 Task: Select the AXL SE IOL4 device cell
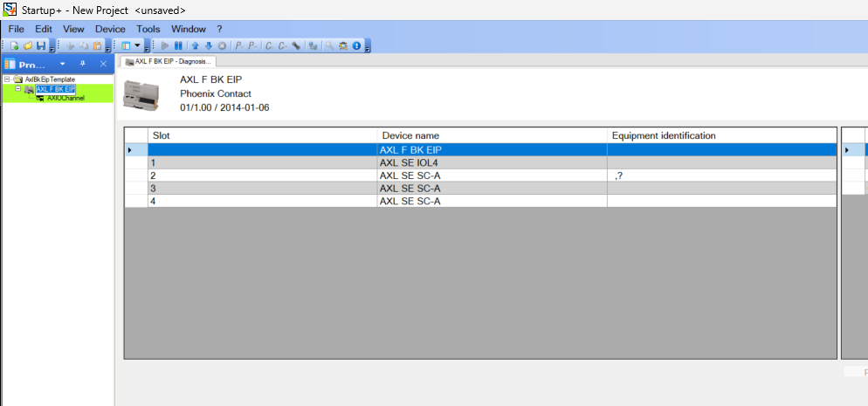(493, 162)
